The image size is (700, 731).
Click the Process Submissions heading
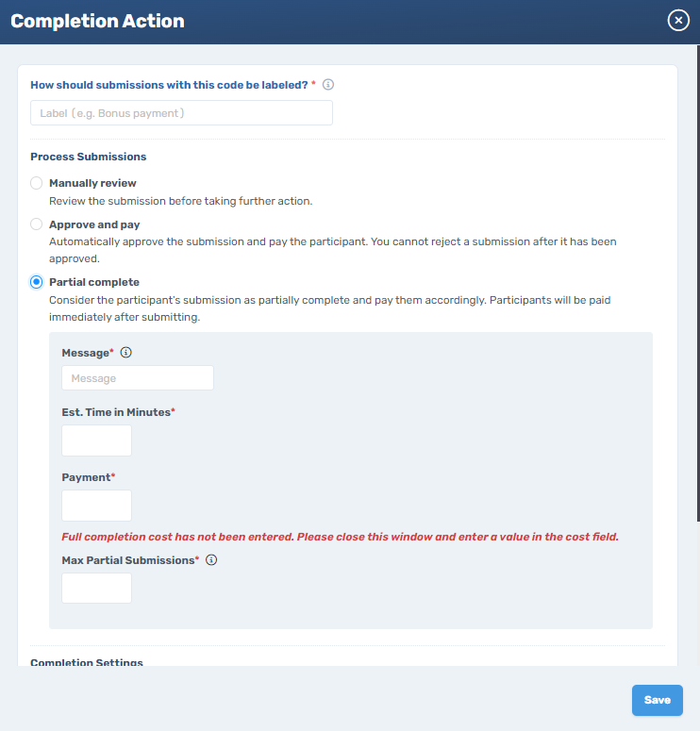[x=88, y=157]
